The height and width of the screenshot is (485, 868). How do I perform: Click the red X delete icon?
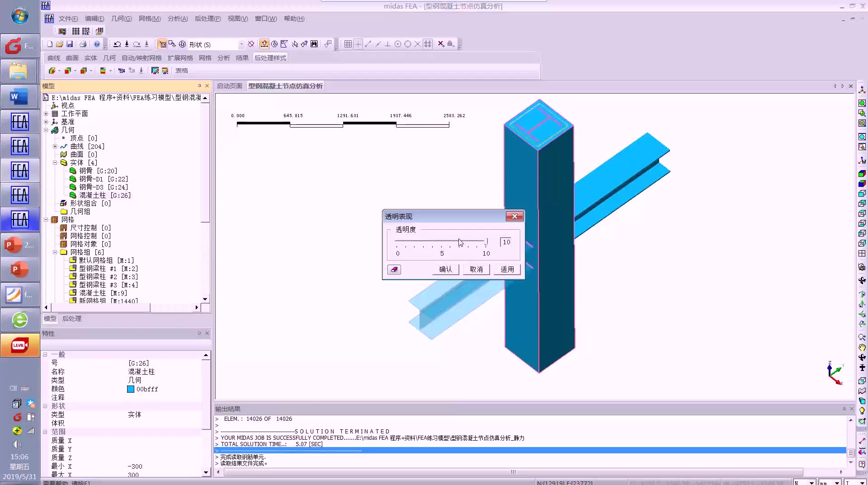pos(441,44)
